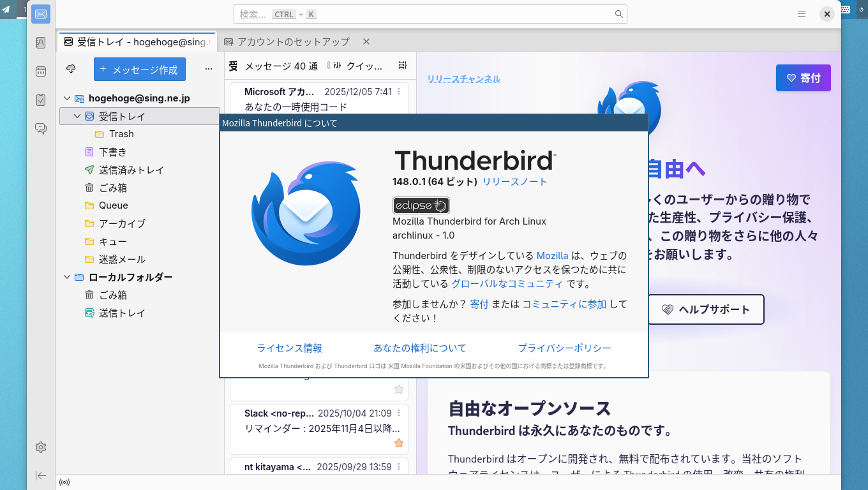Select ごみ箱 under hogehoge@sing.ne.jp

[140, 188]
